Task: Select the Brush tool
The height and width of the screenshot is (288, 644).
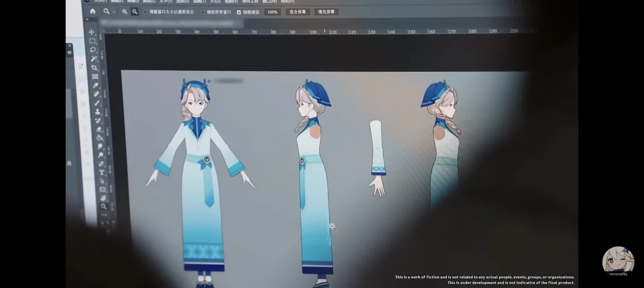Action: 97,103
